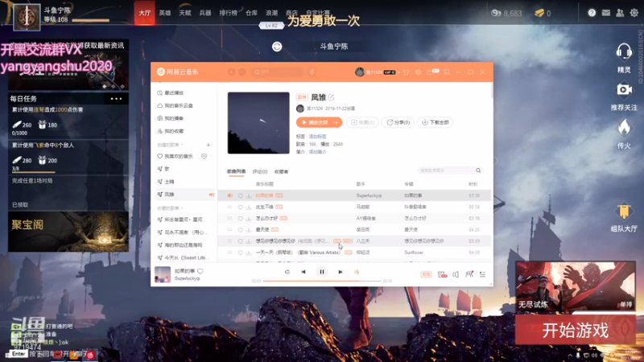
Task: Open the playlist queue icon
Action: click(482, 274)
